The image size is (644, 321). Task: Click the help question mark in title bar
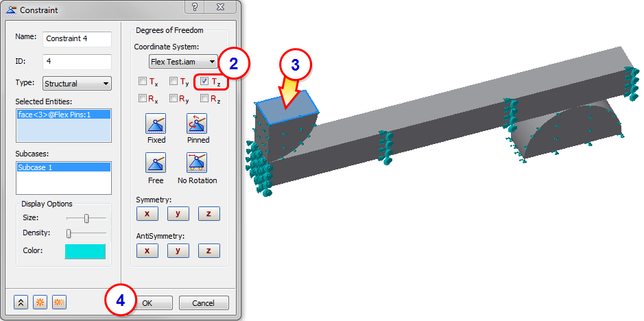(x=195, y=7)
